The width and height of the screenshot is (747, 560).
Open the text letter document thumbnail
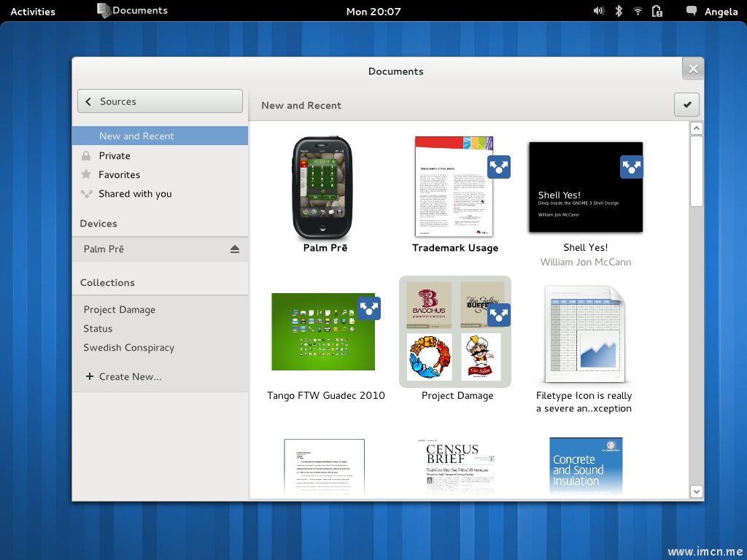click(x=324, y=467)
